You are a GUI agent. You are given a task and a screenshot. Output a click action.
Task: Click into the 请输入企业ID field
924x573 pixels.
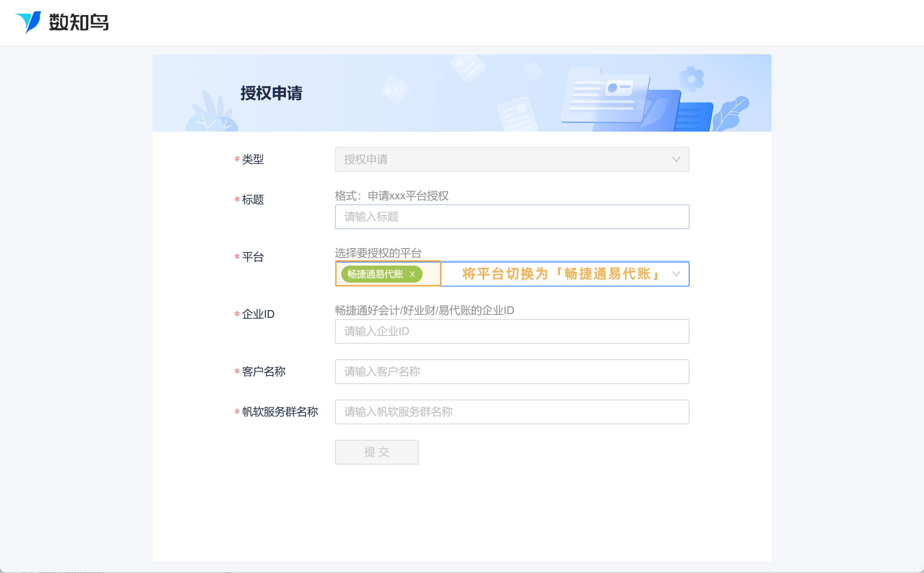pos(512,331)
